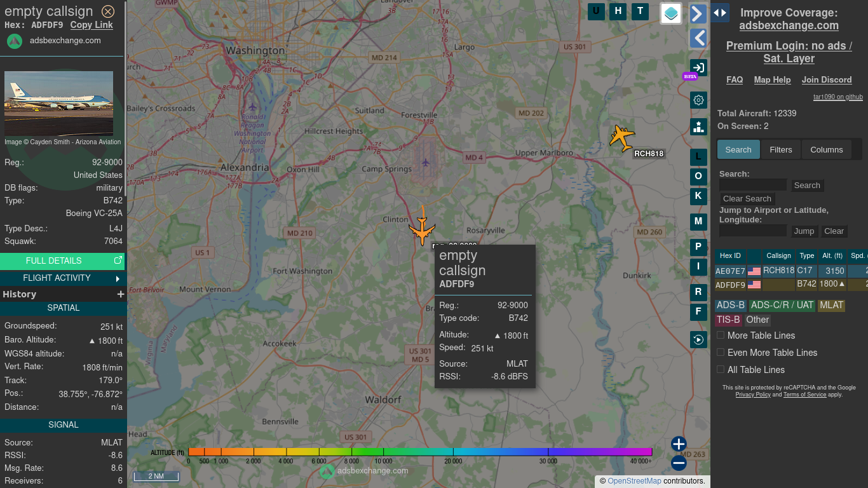The width and height of the screenshot is (868, 488).
Task: Switch to the Columns tab
Action: pyautogui.click(x=826, y=149)
